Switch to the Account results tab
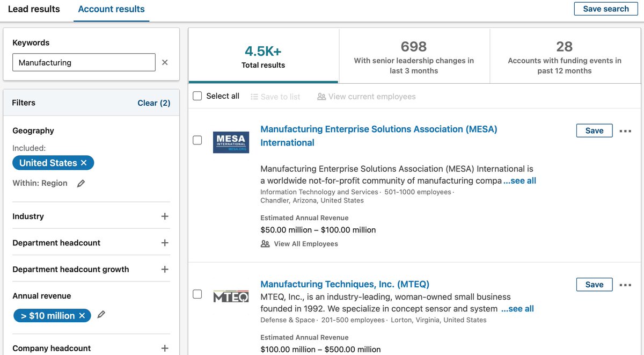 111,9
